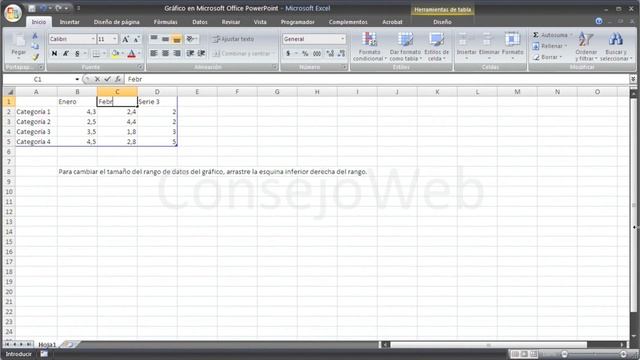Click the Eliminar cells button
This screenshot has width=640, height=360.
tap(489, 47)
